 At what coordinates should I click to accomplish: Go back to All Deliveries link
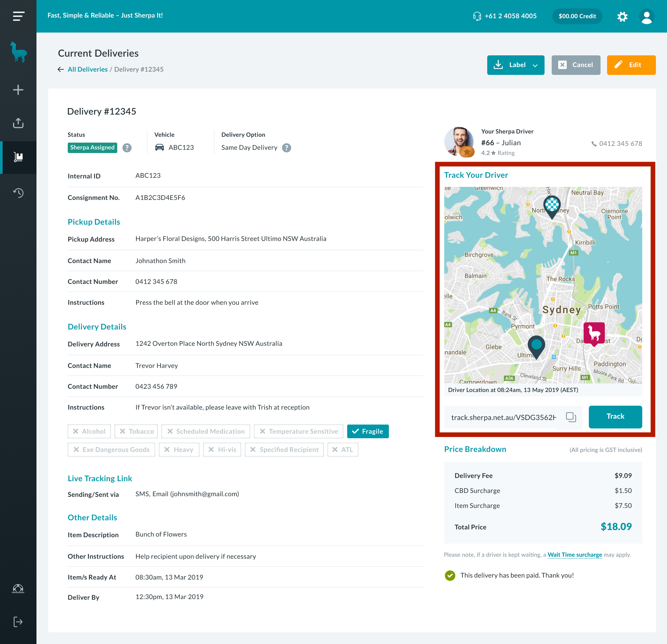click(x=88, y=69)
